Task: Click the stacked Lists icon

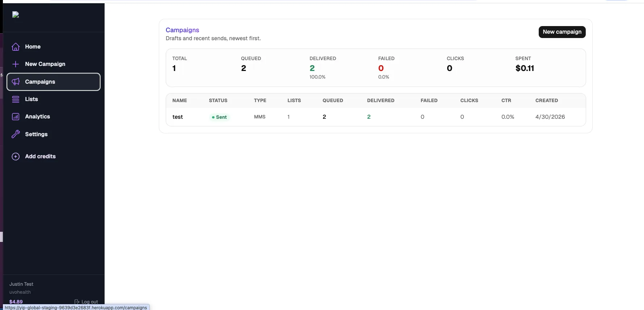Action: [16, 99]
